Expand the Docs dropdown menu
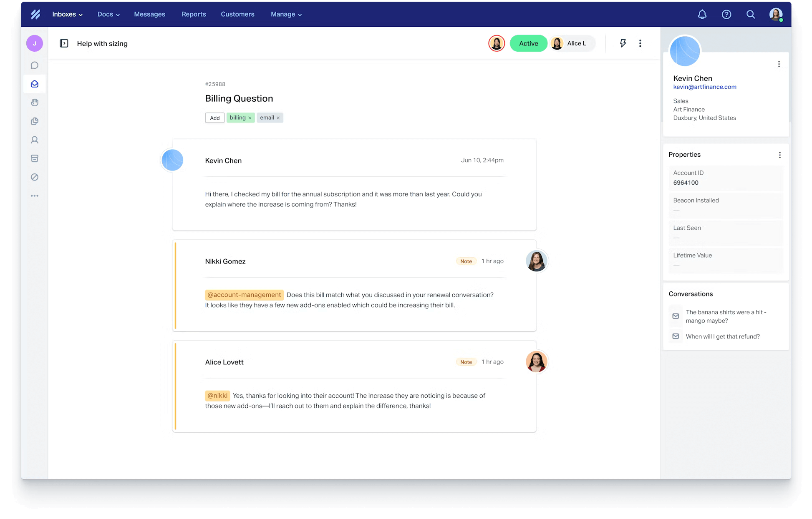Viewport: 812px width, 519px height. coord(108,15)
